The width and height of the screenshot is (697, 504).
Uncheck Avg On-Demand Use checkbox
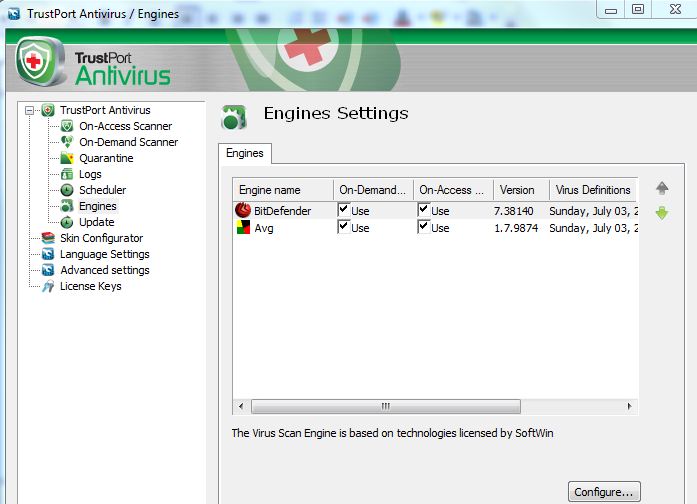click(344, 227)
